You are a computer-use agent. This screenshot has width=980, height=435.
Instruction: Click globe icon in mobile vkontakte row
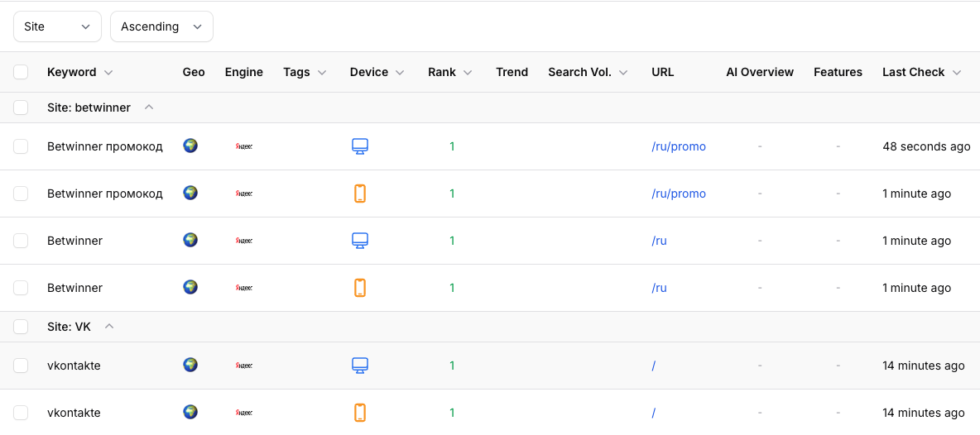point(190,412)
